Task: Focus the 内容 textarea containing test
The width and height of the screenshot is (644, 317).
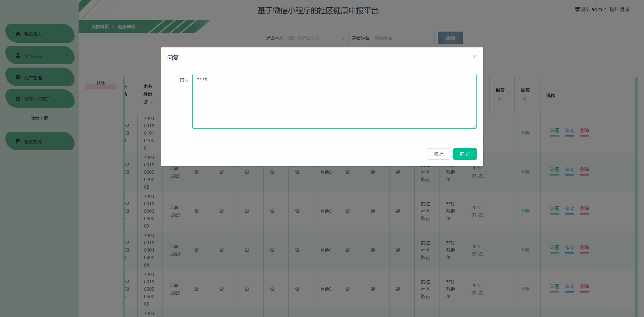Action: pos(334,101)
